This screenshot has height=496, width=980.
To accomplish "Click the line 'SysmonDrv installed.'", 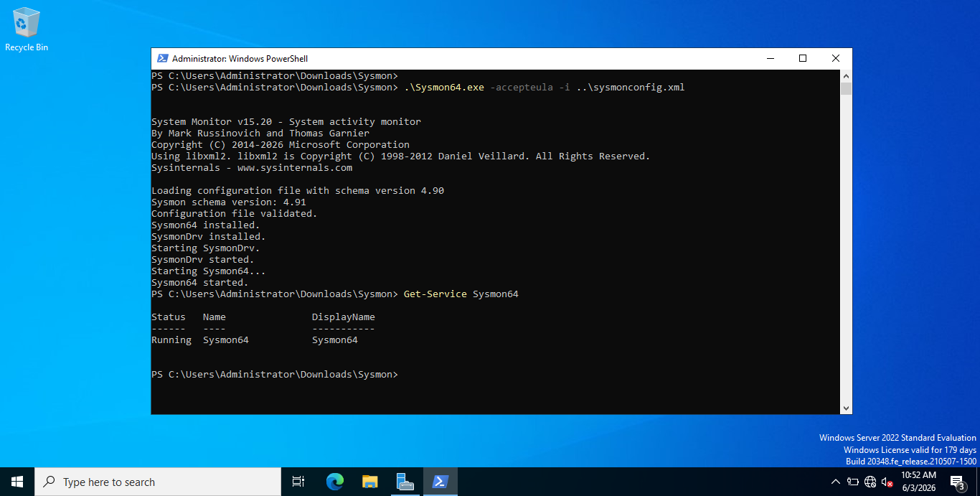I will tap(209, 237).
